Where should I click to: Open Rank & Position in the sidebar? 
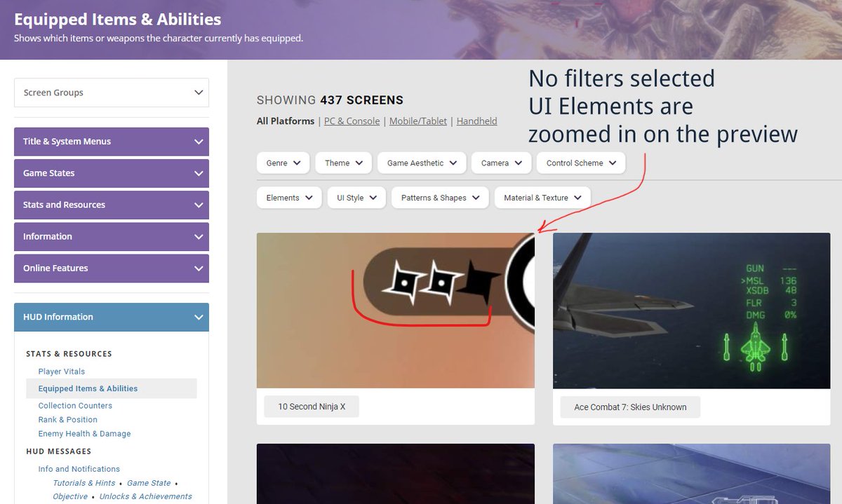tap(68, 420)
